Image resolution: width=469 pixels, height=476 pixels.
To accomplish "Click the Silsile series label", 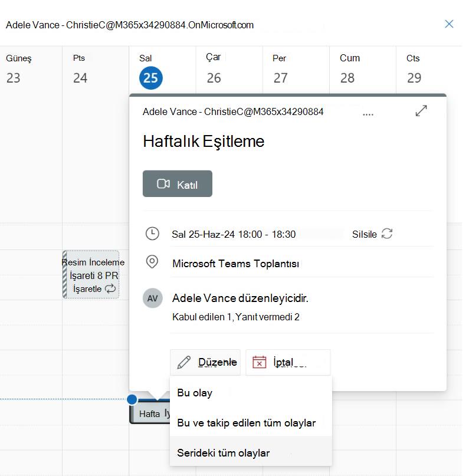I will [364, 234].
